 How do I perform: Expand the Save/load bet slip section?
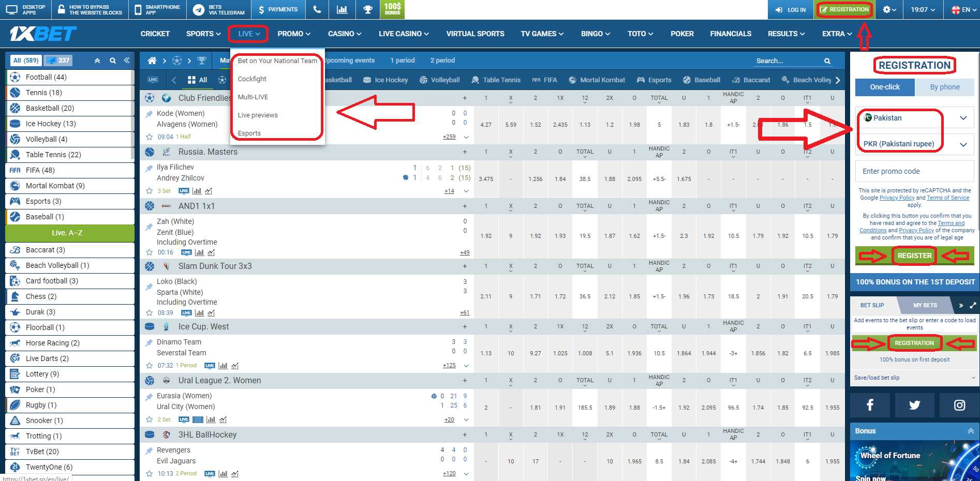pyautogui.click(x=914, y=378)
